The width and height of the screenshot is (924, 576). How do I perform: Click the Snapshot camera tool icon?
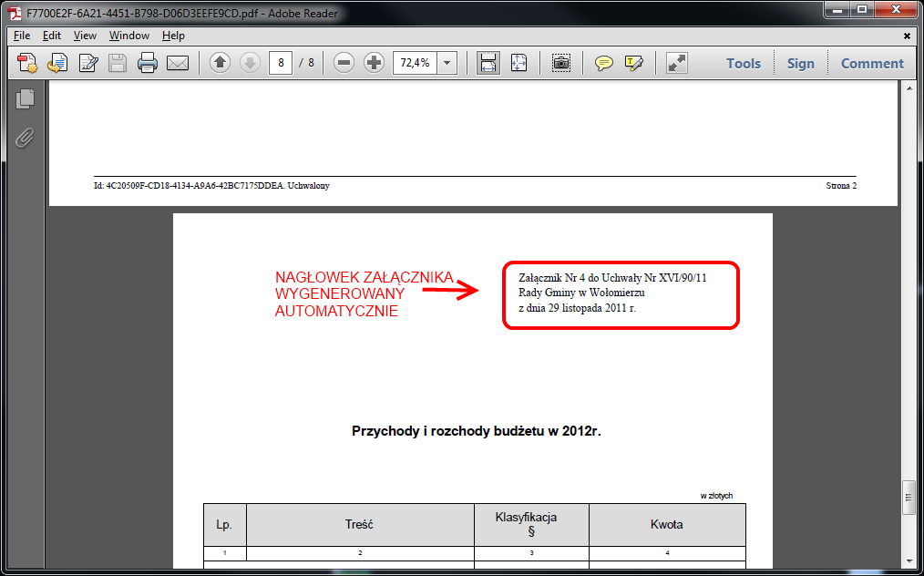(x=561, y=63)
